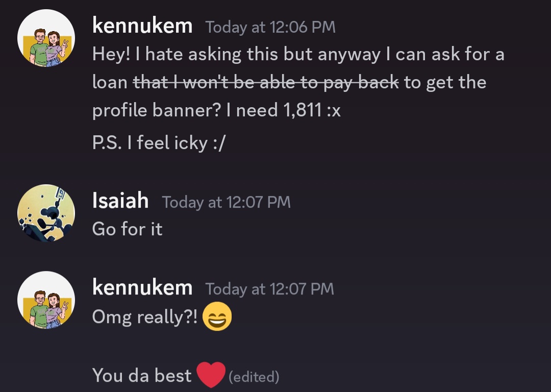Click the 'Hey! I hate asking this' line
Viewport: 551px width, 392px height.
[x=298, y=55]
